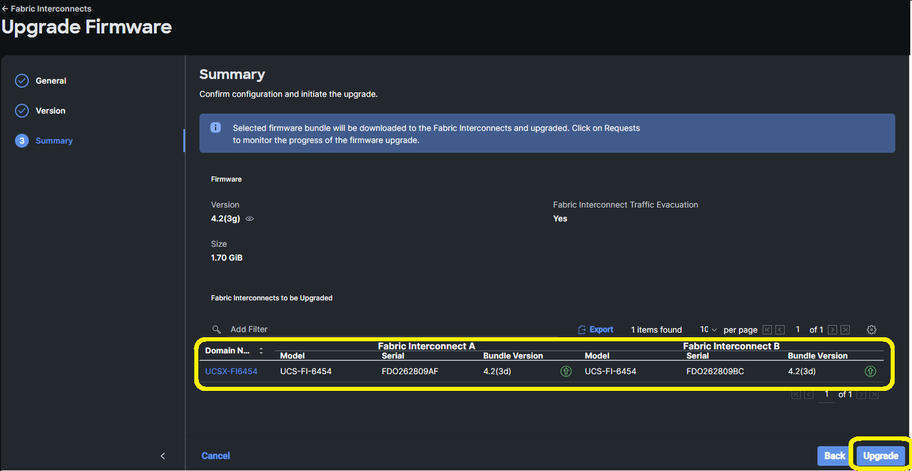The image size is (912, 471).
Task: Click Fabric Interconnect A upgrade arrow icon
Action: (566, 371)
